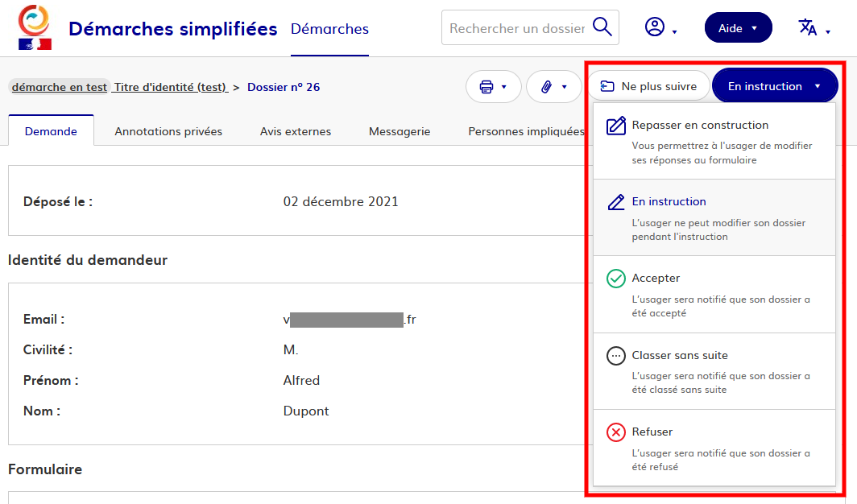The image size is (857, 504).
Task: Collapse the En instruction status dropdown
Action: coord(774,86)
